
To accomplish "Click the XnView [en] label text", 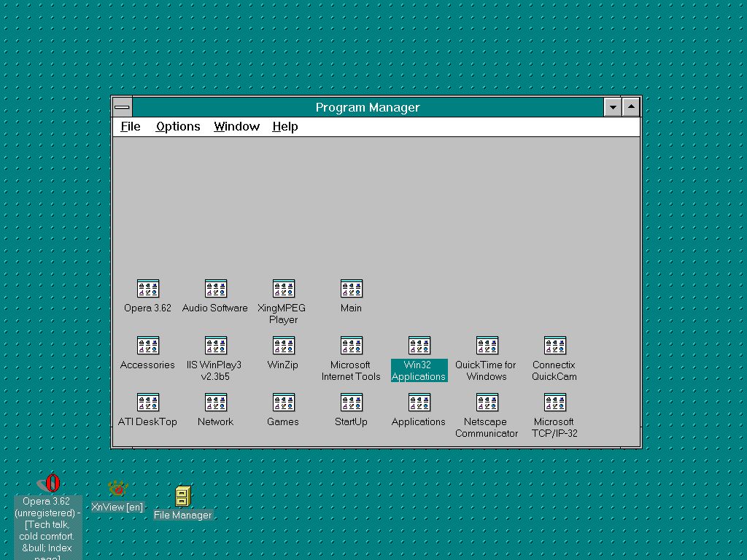I will [x=117, y=507].
